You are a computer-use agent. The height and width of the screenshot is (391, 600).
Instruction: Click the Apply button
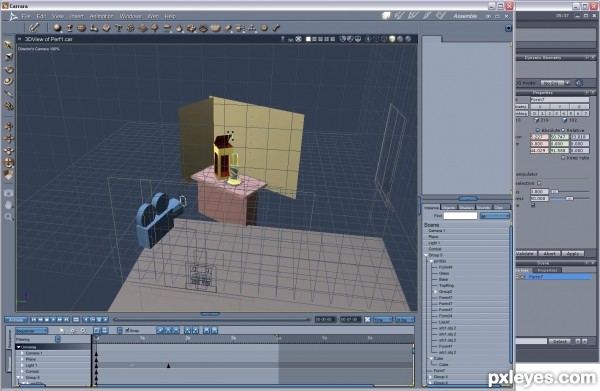[x=572, y=253]
